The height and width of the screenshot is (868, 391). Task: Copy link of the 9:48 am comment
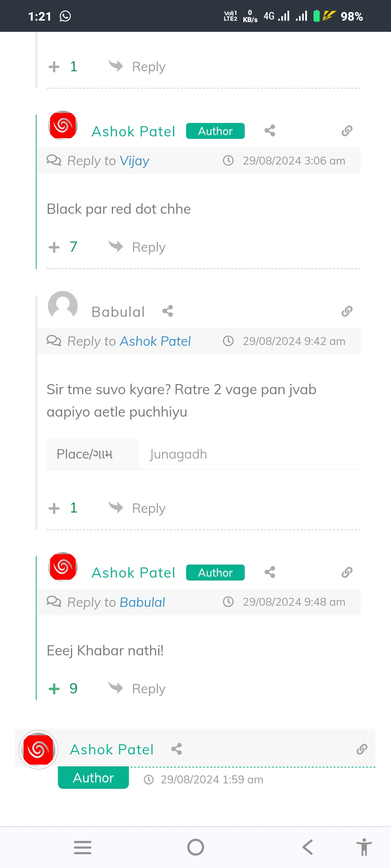pyautogui.click(x=347, y=572)
